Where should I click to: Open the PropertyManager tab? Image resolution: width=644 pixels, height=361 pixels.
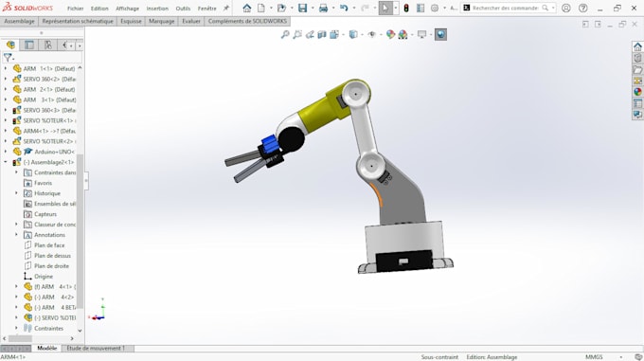click(x=29, y=45)
